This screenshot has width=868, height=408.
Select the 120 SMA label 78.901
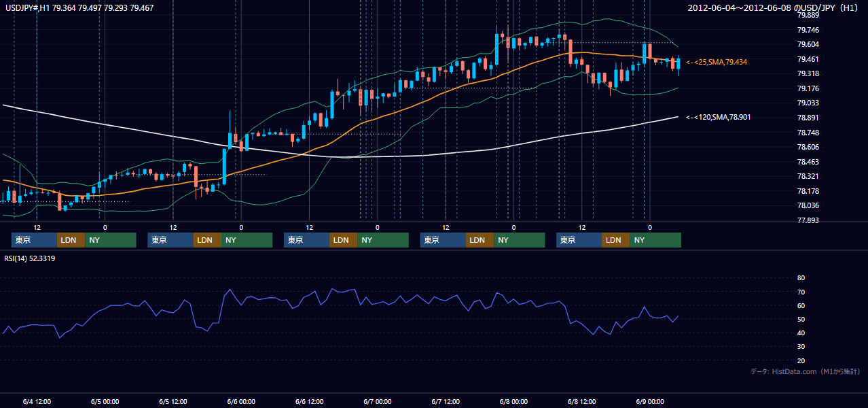pos(719,117)
